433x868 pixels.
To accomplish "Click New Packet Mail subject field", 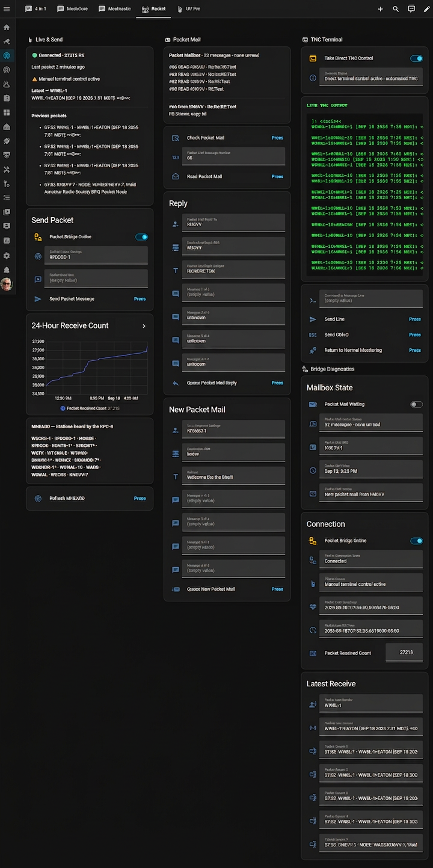I will [x=233, y=475].
